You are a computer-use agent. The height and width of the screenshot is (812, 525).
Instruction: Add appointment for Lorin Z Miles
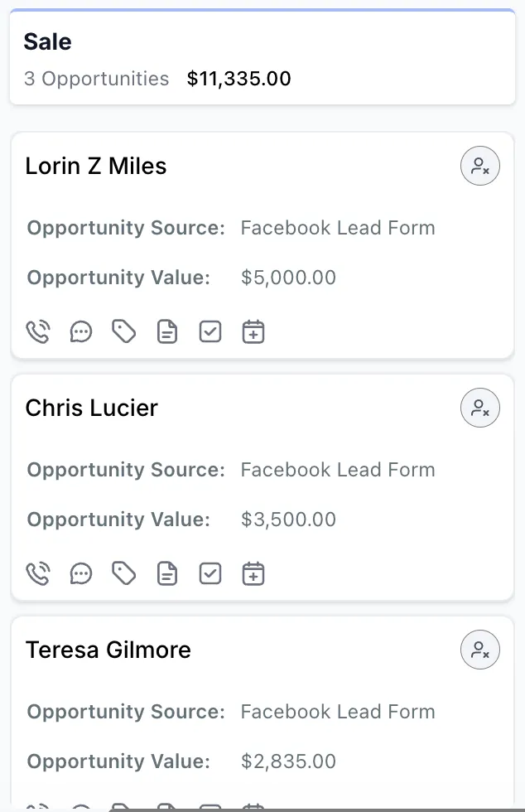coord(253,332)
